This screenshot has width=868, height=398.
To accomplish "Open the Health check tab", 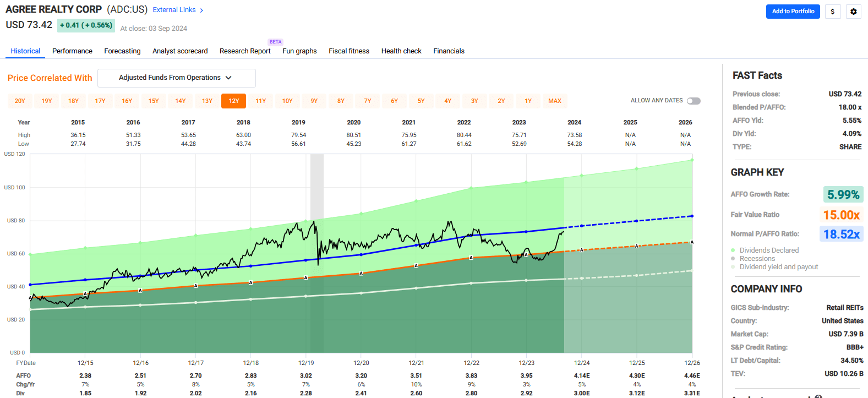I will pos(401,51).
